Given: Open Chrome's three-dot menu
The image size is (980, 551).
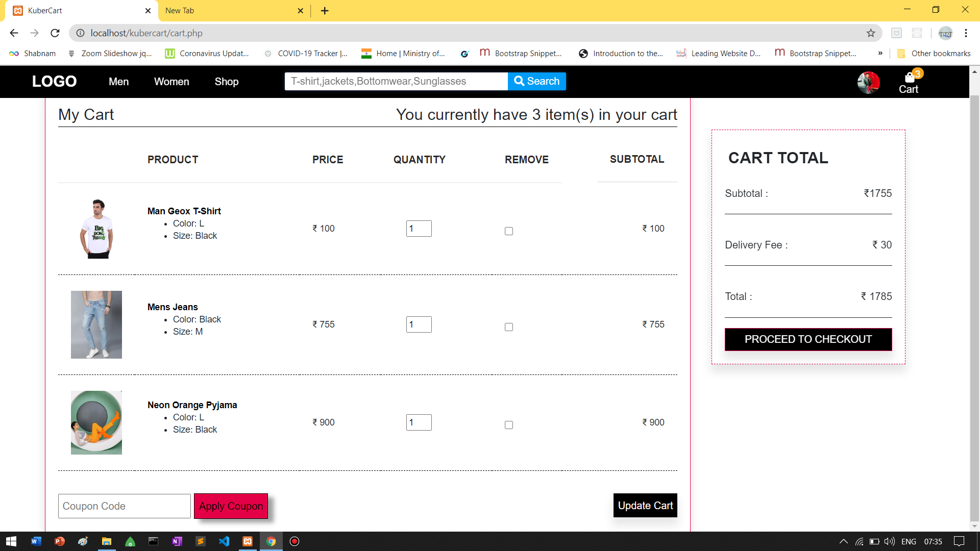Looking at the screenshot, I should click(x=966, y=33).
